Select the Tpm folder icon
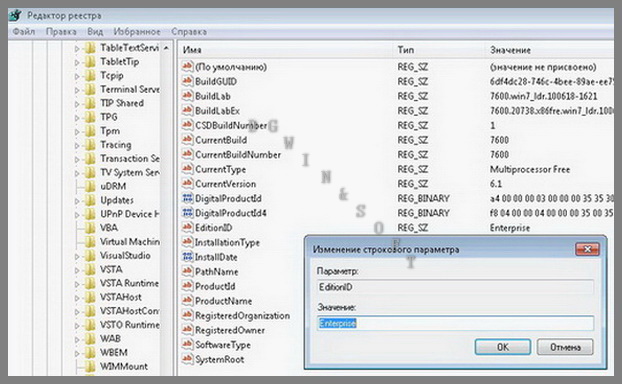Screen dimensions: 622x384 (90, 131)
